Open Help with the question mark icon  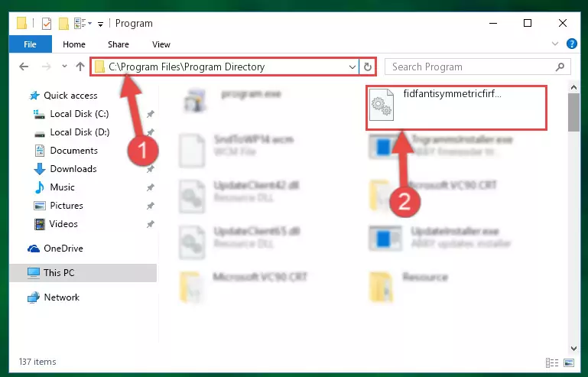click(571, 44)
